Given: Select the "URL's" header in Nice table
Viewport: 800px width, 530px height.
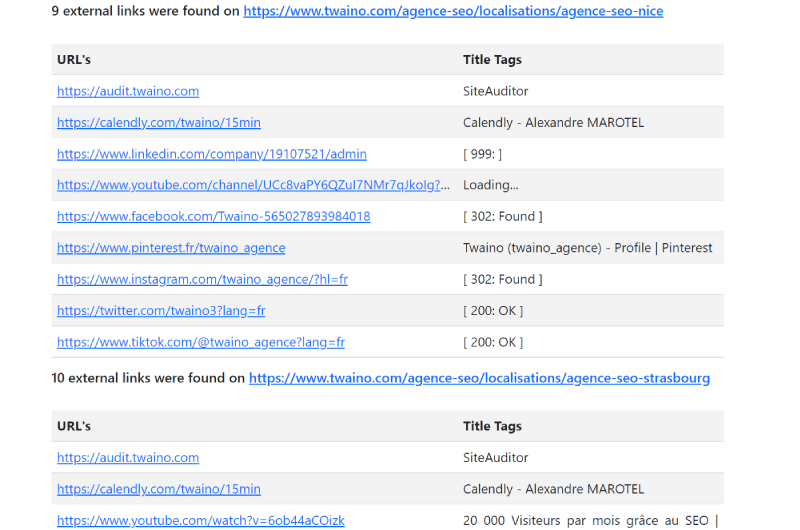Looking at the screenshot, I should click(x=74, y=60).
